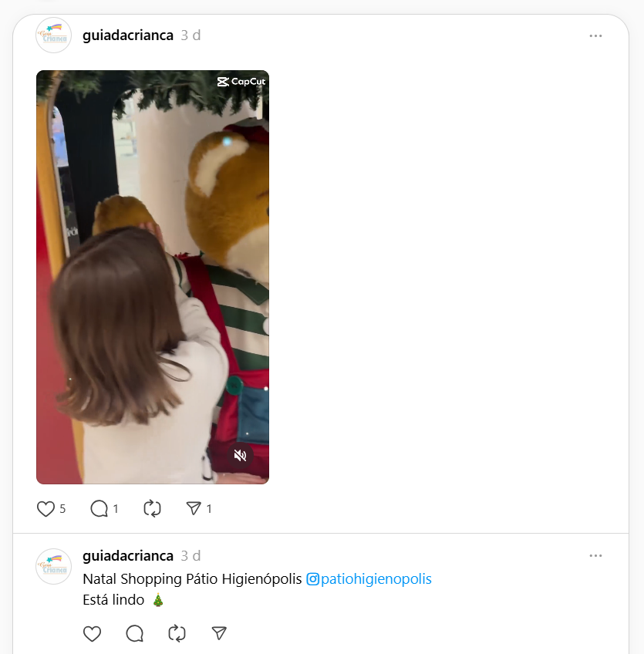Image resolution: width=644 pixels, height=654 pixels.
Task: Share the video post via send icon
Action: click(x=194, y=509)
